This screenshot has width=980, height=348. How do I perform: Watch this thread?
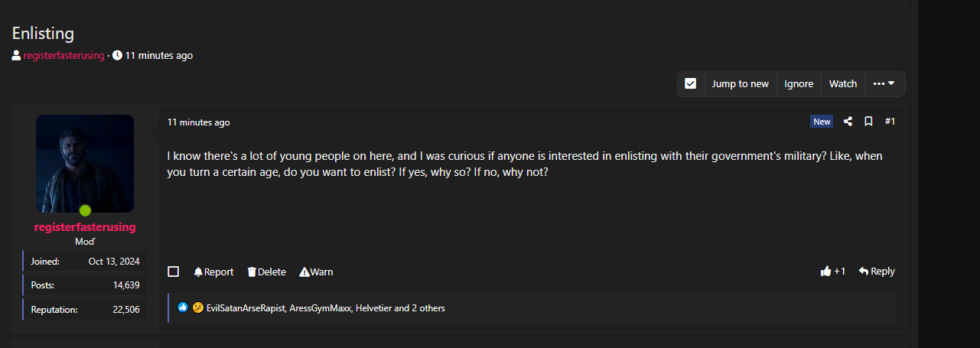tap(843, 84)
